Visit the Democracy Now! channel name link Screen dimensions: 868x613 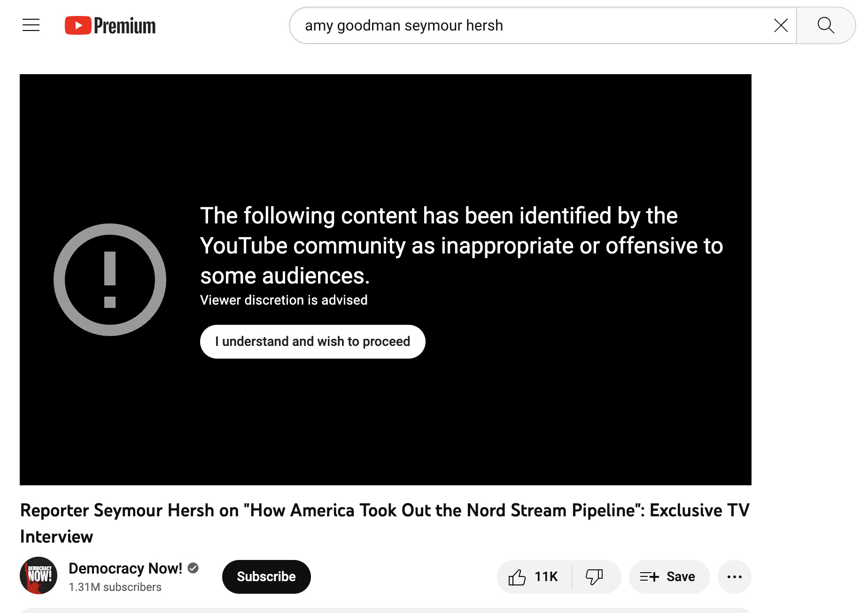pyautogui.click(x=125, y=568)
